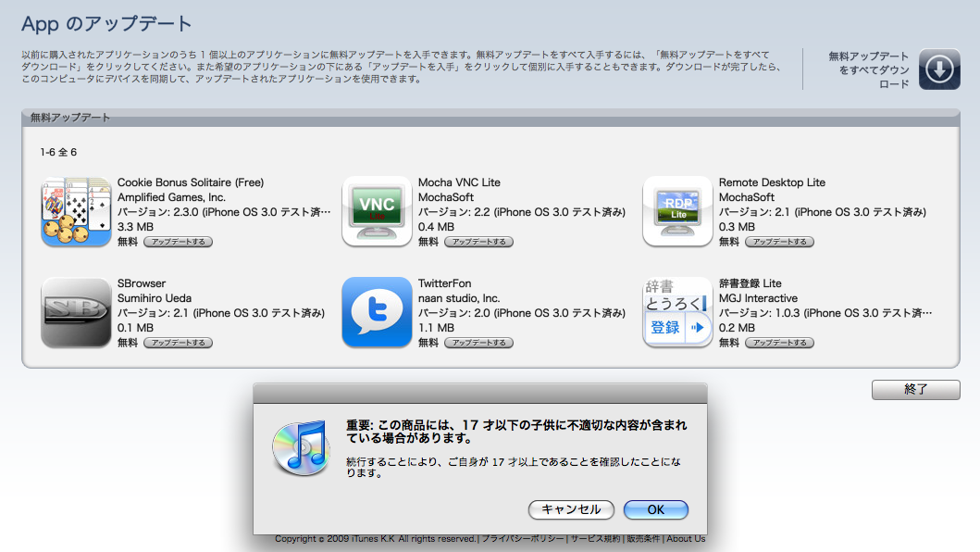Click the download all free updates arrow icon
This screenshot has width=980, height=552.
pos(939,69)
